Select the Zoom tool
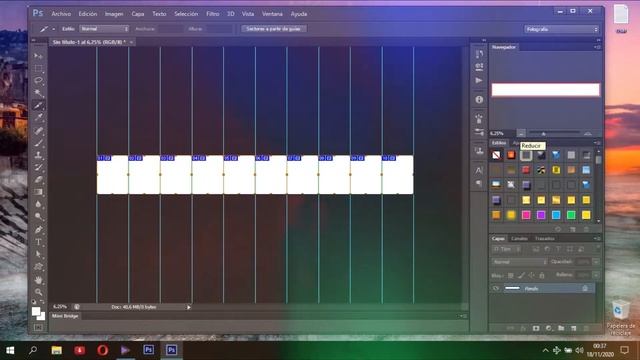This screenshot has height=360, width=640. [x=38, y=292]
